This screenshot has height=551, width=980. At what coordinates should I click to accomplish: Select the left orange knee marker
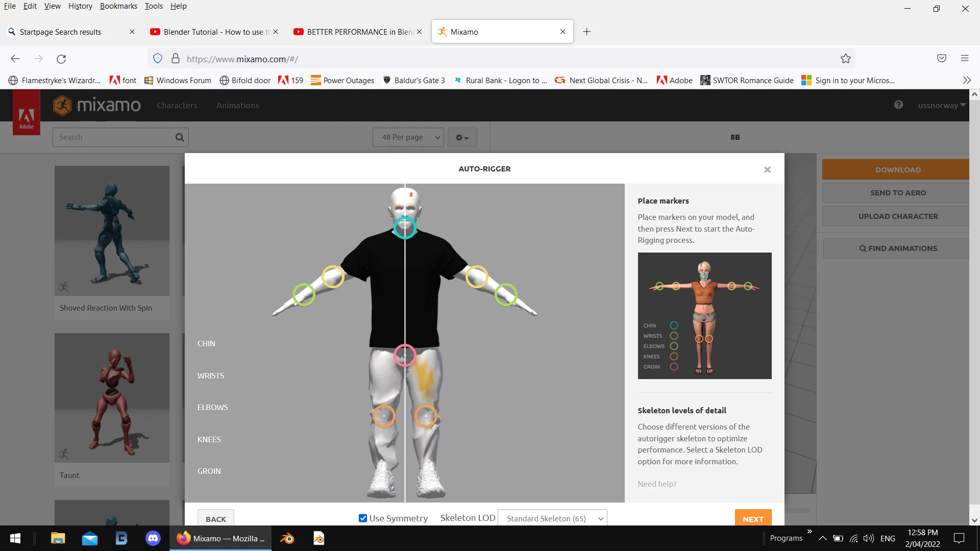(x=384, y=416)
